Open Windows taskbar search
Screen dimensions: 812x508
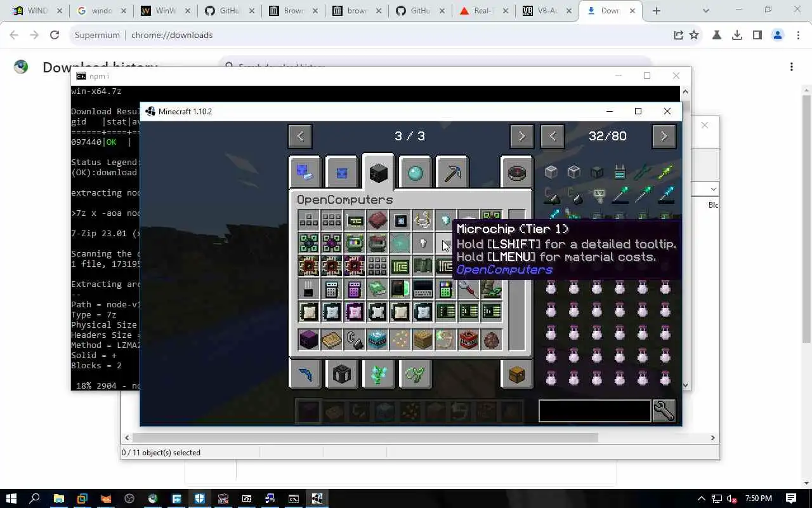pyautogui.click(x=35, y=498)
